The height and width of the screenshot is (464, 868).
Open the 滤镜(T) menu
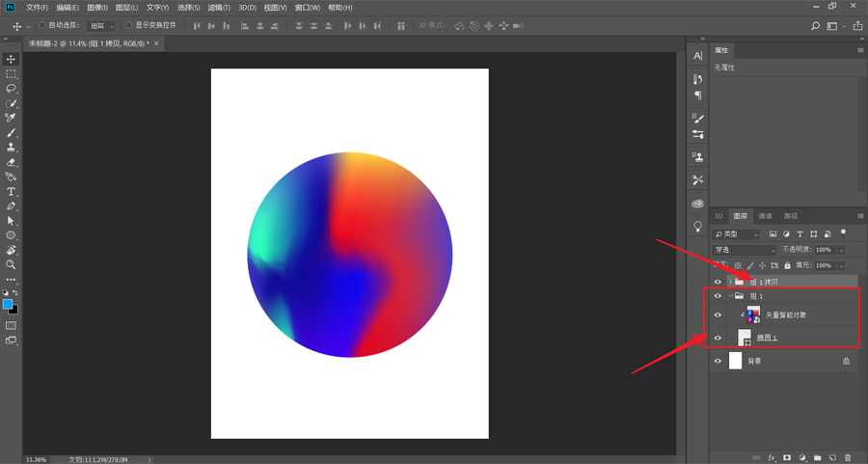point(219,8)
